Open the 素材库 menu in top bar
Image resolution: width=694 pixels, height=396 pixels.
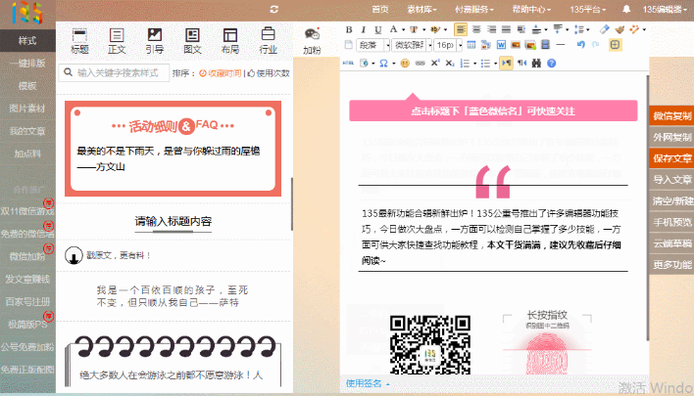422,9
